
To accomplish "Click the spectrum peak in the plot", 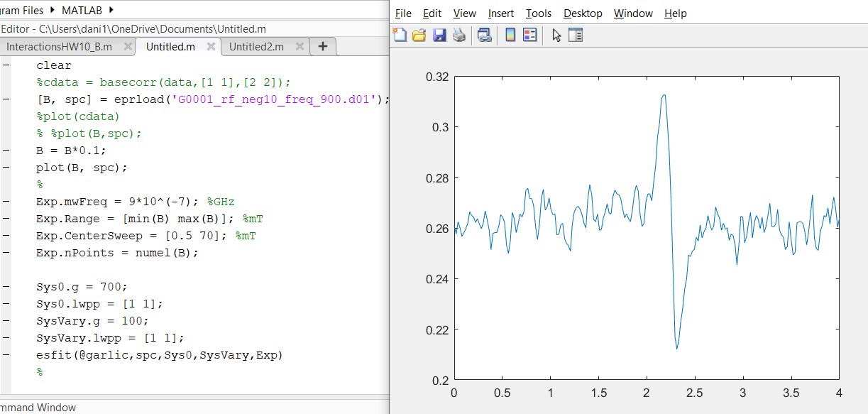I will tap(664, 95).
